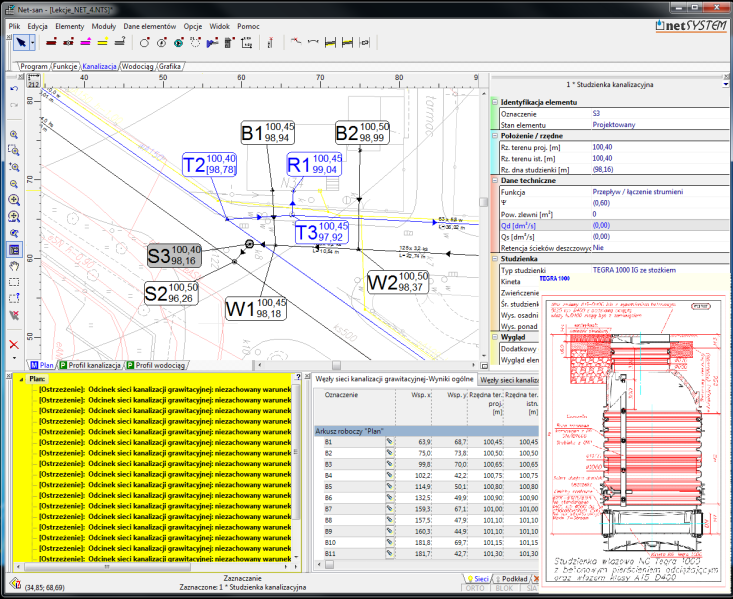
Task: Click the red X delete button
Action: [14, 345]
